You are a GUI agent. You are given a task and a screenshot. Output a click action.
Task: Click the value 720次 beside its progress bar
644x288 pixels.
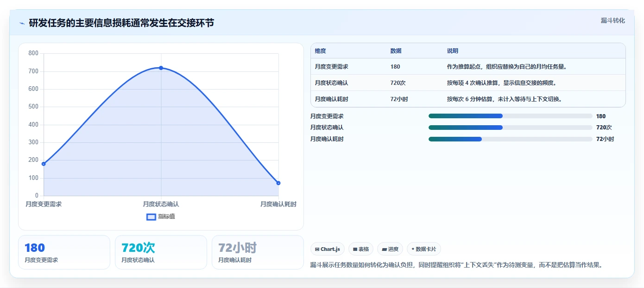pos(604,128)
